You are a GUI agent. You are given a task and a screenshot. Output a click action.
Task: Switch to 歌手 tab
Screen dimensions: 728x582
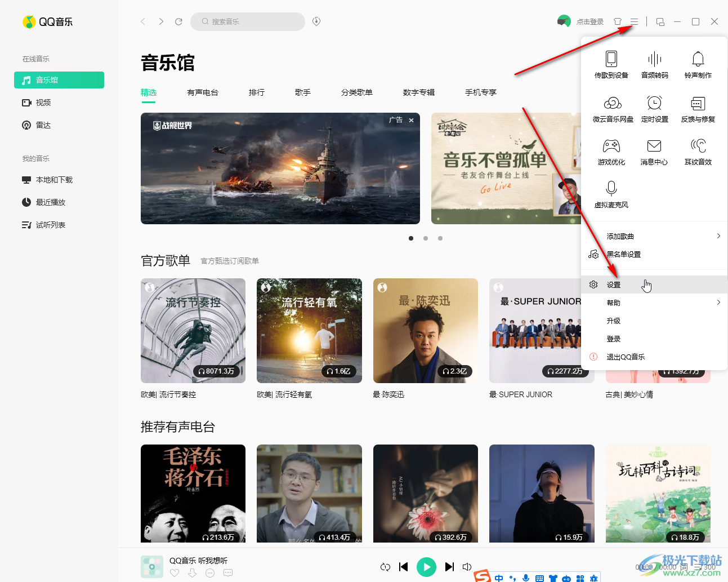tap(303, 92)
